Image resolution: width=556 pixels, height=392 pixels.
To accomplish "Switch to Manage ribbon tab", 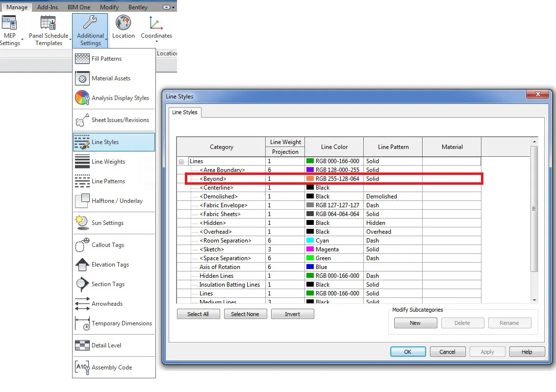I will point(17,7).
